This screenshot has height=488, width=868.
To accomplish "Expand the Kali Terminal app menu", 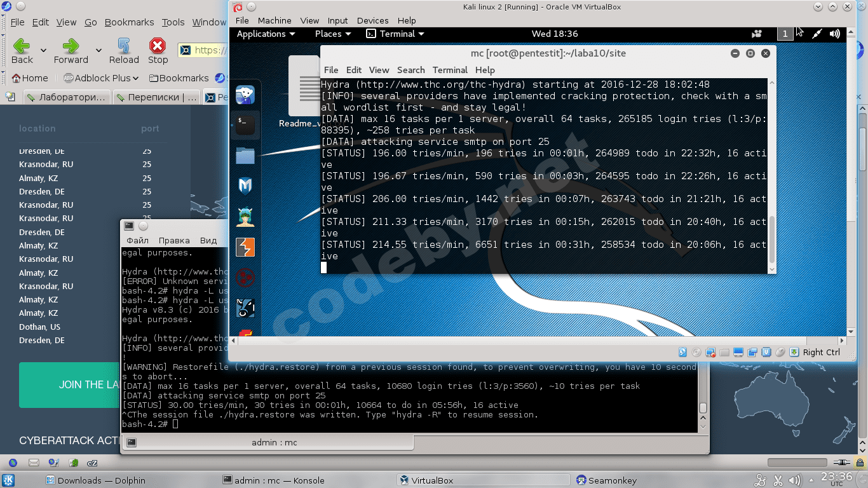I will coord(395,34).
